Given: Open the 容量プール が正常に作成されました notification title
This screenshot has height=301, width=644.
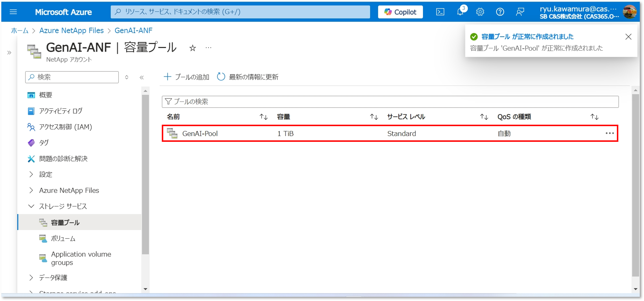Looking at the screenshot, I should click(x=527, y=37).
